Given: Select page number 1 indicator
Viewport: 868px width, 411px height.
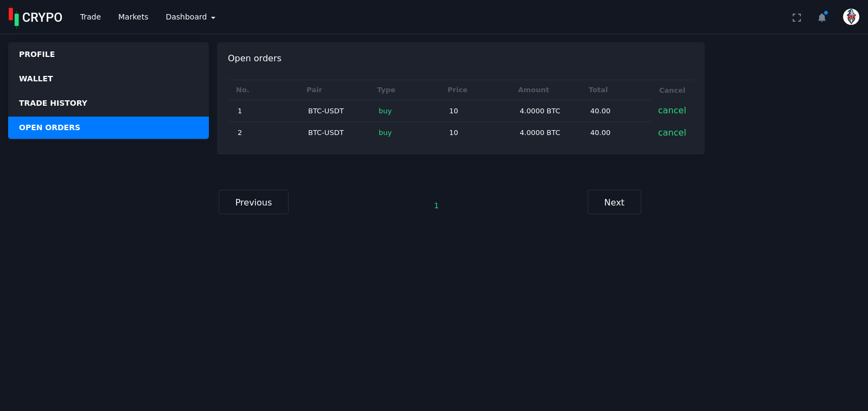Looking at the screenshot, I should pyautogui.click(x=436, y=206).
